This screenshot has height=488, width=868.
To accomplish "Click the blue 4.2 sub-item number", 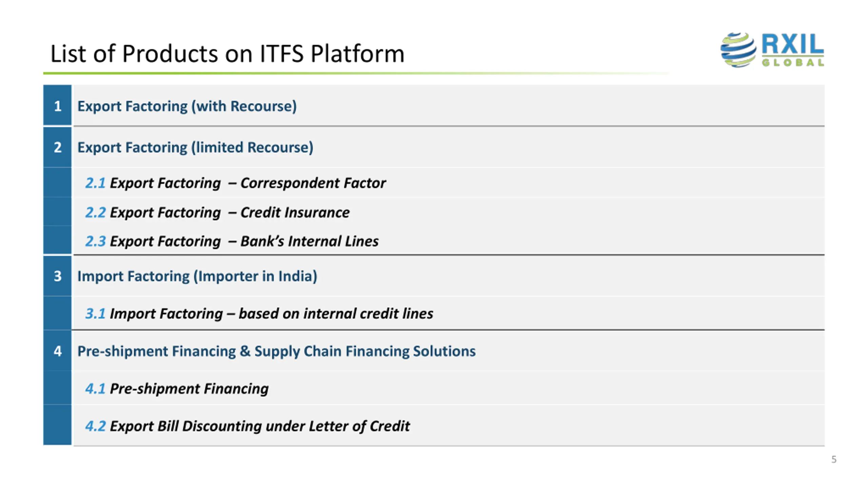I will (x=95, y=426).
